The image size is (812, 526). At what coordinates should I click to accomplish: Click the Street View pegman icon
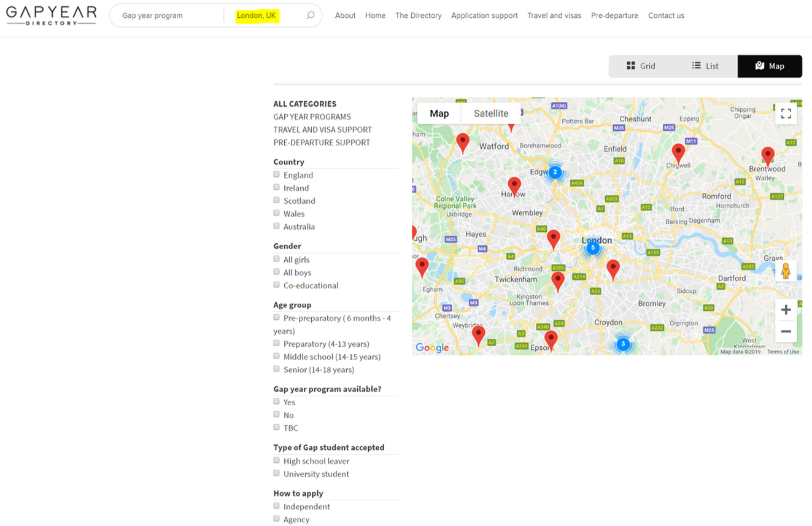[786, 271]
